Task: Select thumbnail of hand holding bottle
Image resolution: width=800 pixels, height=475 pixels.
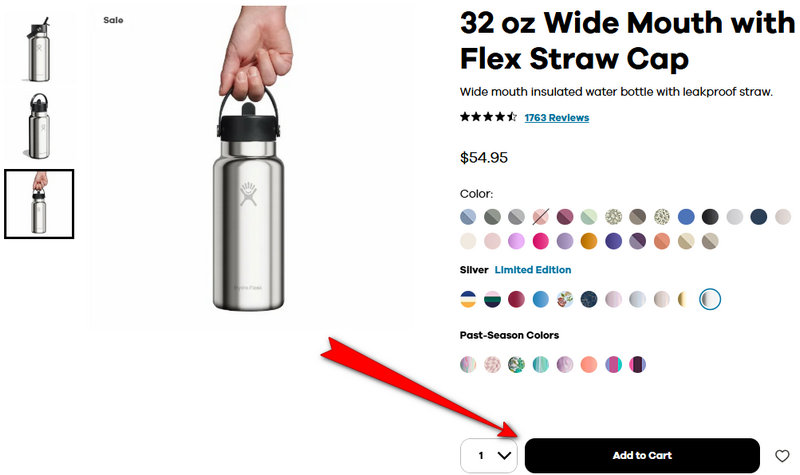Action: point(39,204)
